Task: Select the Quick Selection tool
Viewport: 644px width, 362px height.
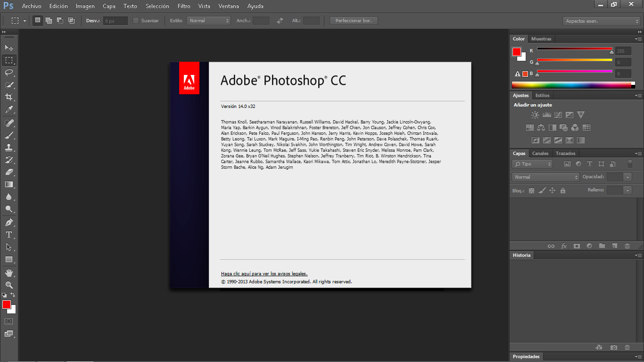Action: click(x=9, y=85)
